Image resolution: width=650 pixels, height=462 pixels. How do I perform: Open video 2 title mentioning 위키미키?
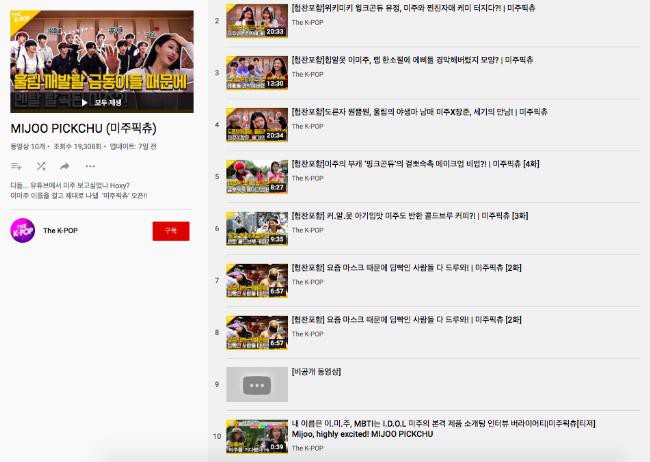pyautogui.click(x=413, y=8)
